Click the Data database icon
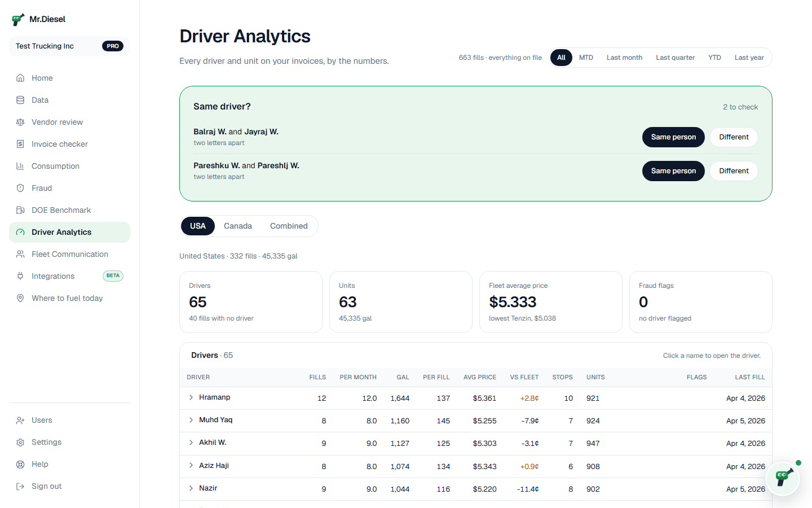 [x=20, y=100]
